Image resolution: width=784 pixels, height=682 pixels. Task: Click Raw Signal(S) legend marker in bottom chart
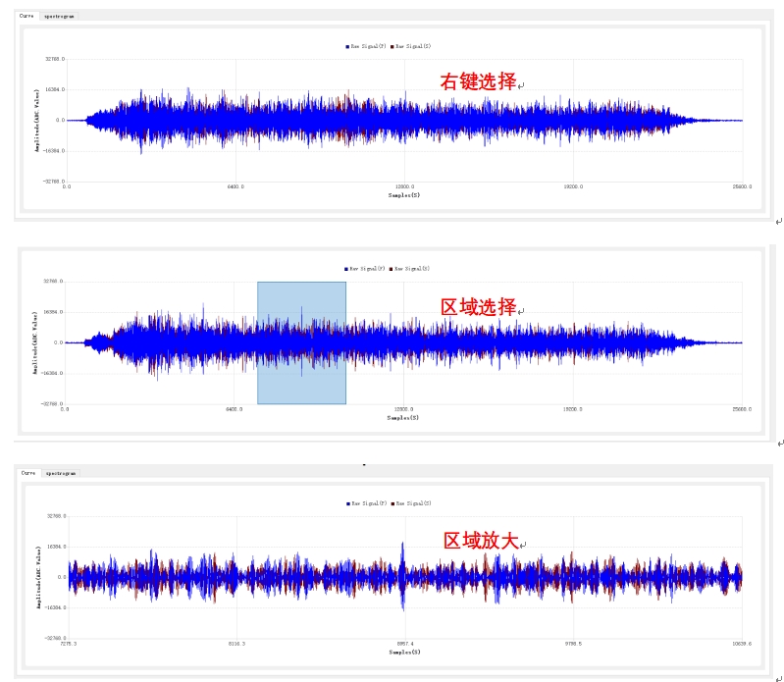click(x=392, y=503)
